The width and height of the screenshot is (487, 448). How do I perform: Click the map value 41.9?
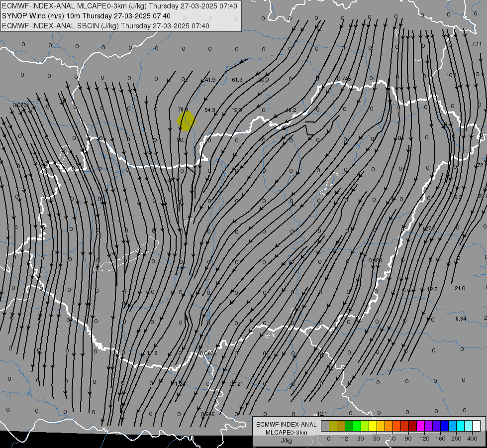210,80
